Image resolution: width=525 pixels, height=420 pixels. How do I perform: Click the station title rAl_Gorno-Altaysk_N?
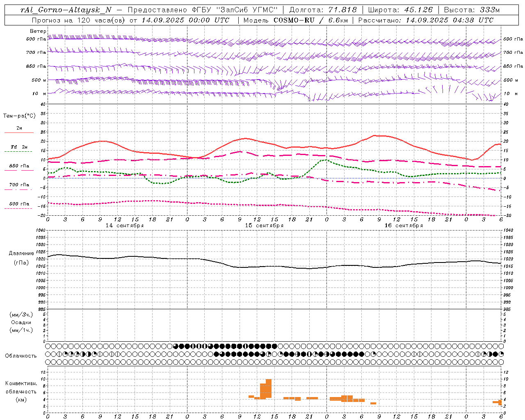coord(66,10)
